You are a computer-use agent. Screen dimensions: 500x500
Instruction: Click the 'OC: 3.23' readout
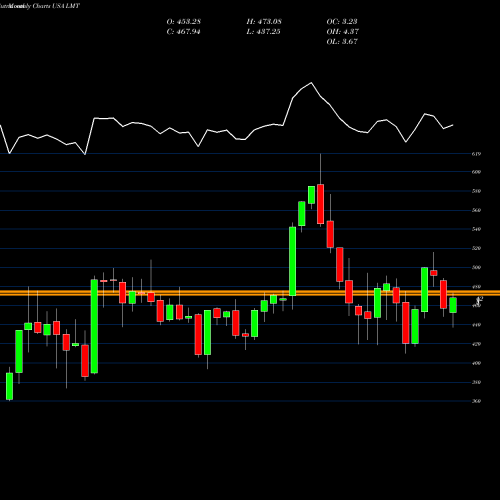(x=342, y=22)
